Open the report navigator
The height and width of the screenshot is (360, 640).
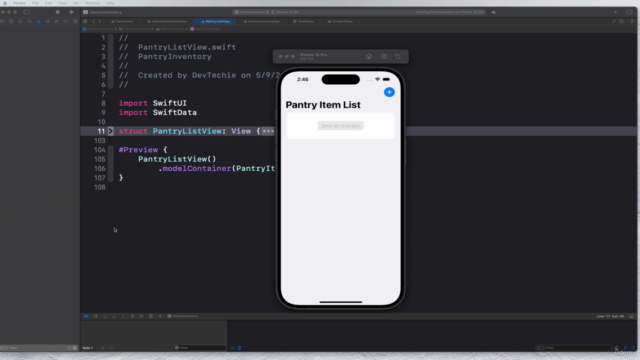pyautogui.click(x=75, y=21)
